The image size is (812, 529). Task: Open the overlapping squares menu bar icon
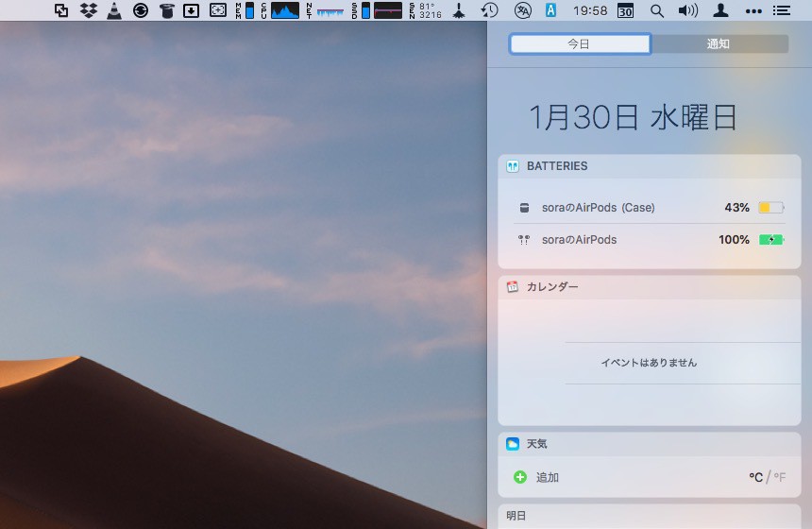tap(61, 10)
